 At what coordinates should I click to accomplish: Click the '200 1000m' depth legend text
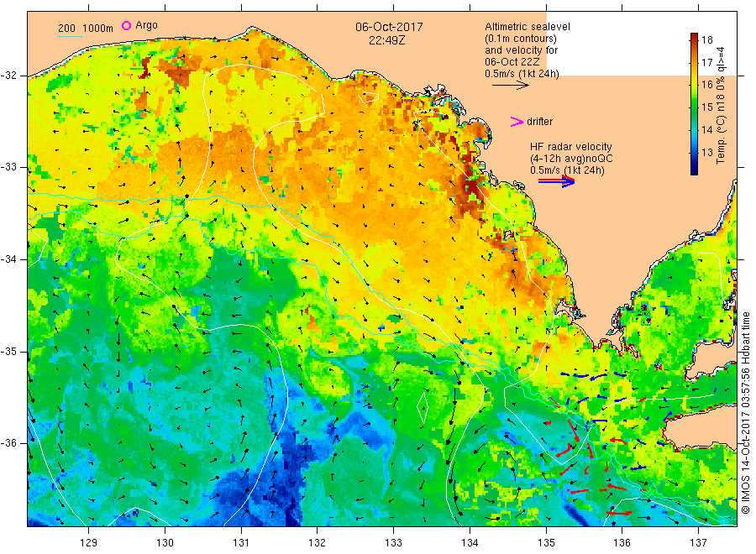click(86, 28)
